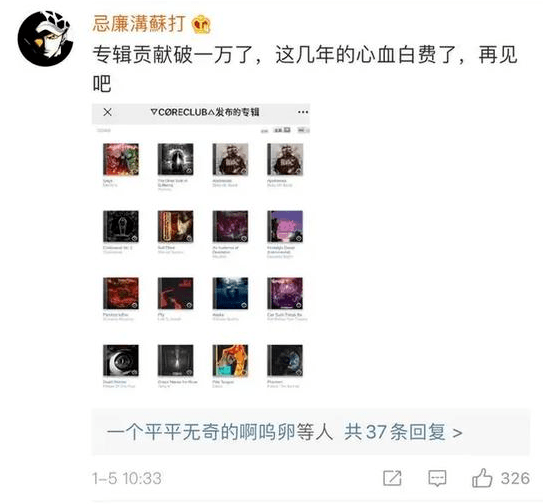This screenshot has height=504, width=543.
Task: Select the sort option above album grid
Action: point(282,130)
